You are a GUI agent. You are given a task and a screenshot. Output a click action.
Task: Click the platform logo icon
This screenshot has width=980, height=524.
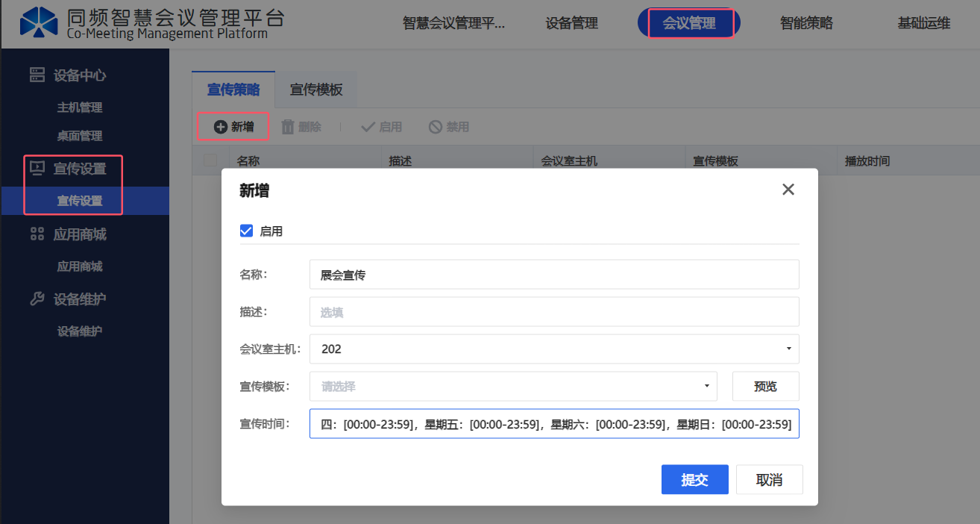coord(38,23)
